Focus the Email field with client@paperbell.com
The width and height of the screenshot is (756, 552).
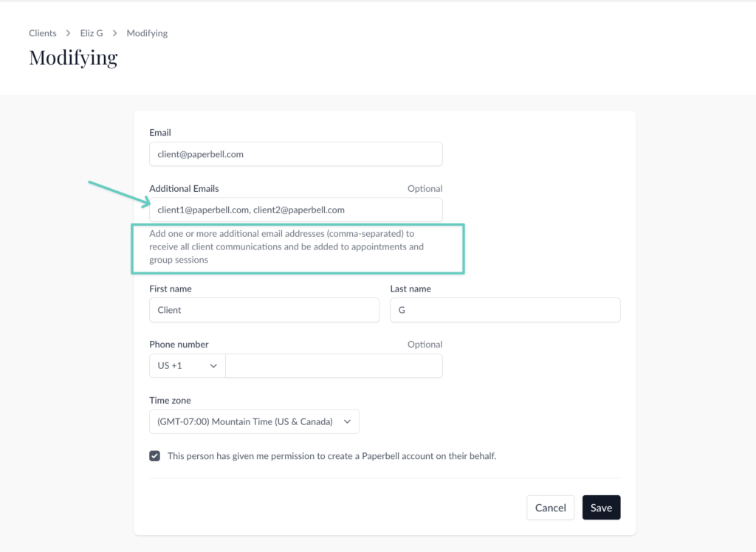pos(295,154)
